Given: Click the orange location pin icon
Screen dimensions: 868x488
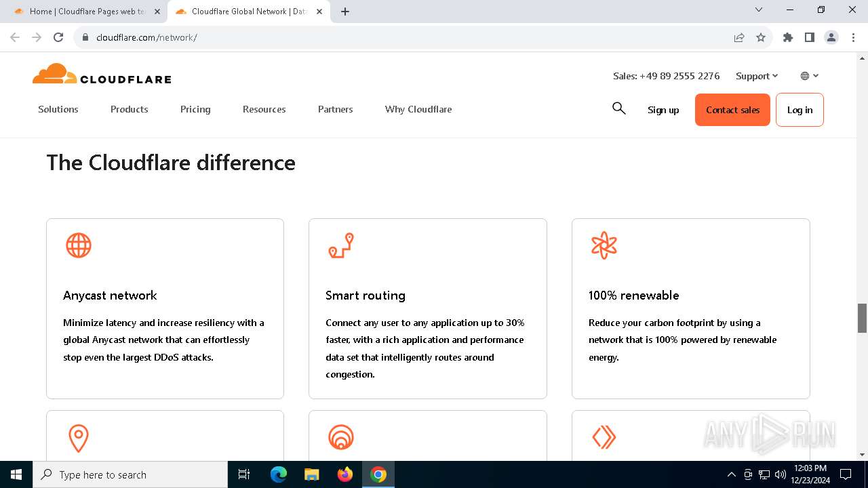Looking at the screenshot, I should point(79,438).
